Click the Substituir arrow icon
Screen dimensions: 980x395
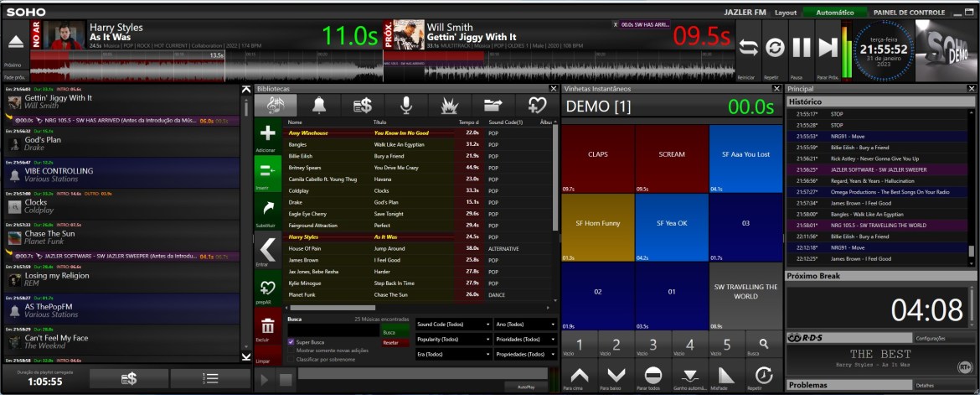pos(268,210)
